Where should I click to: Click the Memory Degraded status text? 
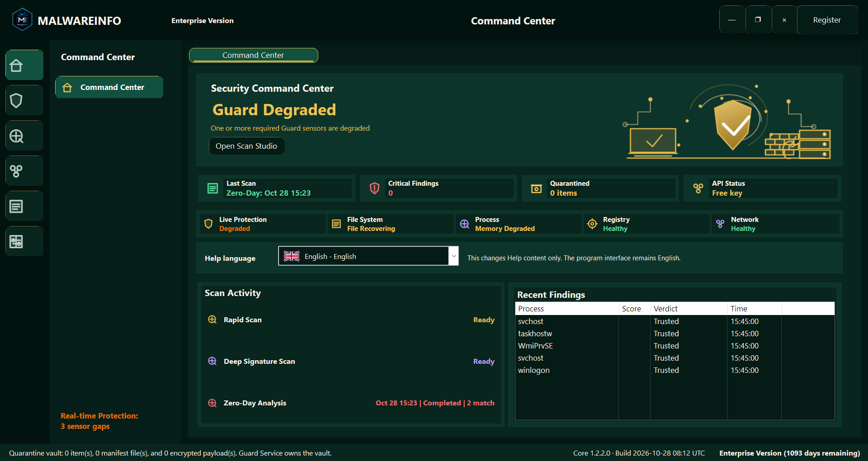(505, 229)
